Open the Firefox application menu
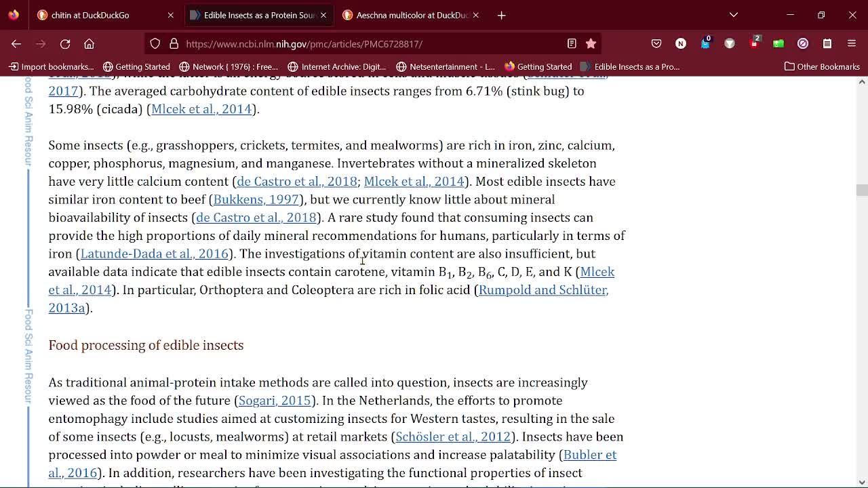The width and height of the screenshot is (868, 488). (852, 43)
